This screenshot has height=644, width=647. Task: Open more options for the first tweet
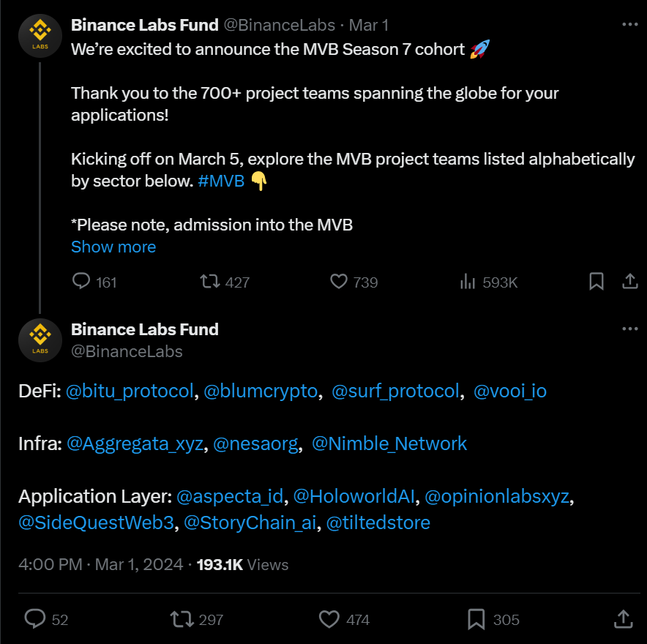point(629,24)
